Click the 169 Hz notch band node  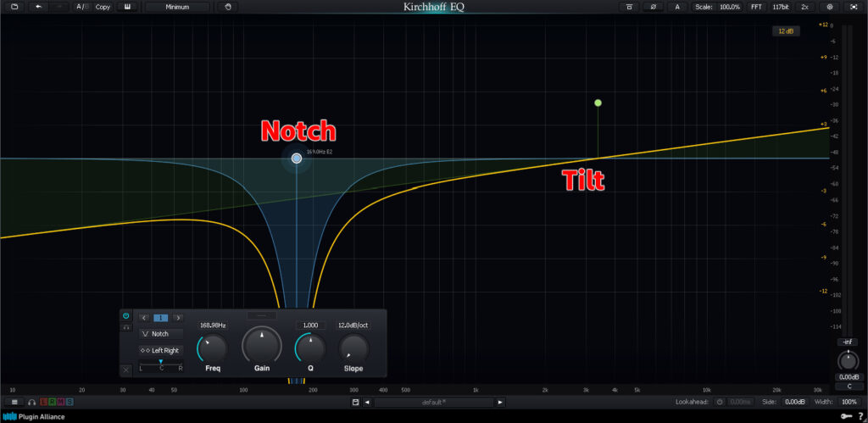297,159
